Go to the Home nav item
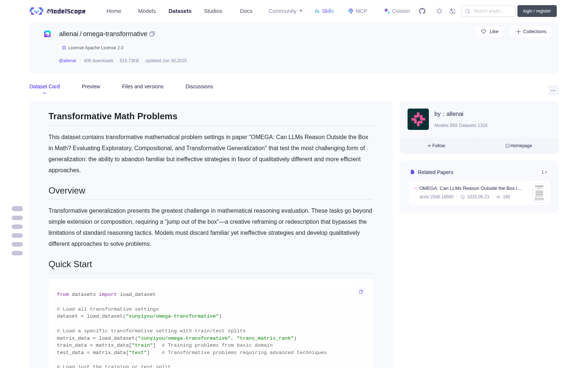Viewport: 588px width, 368px height. (x=114, y=11)
